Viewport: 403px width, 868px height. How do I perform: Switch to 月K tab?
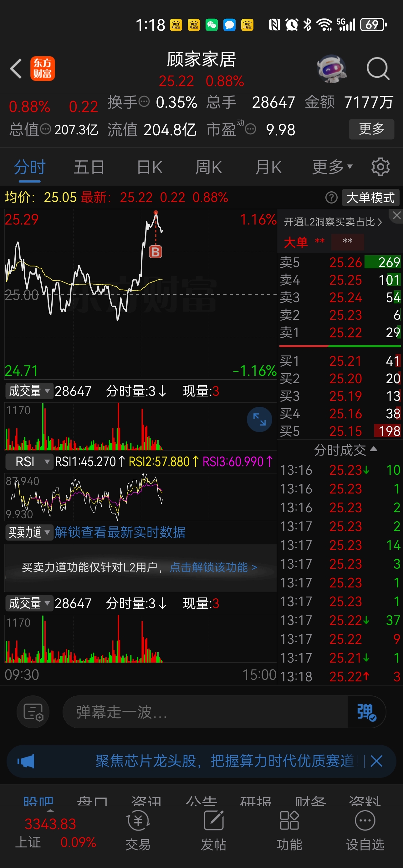point(268,167)
